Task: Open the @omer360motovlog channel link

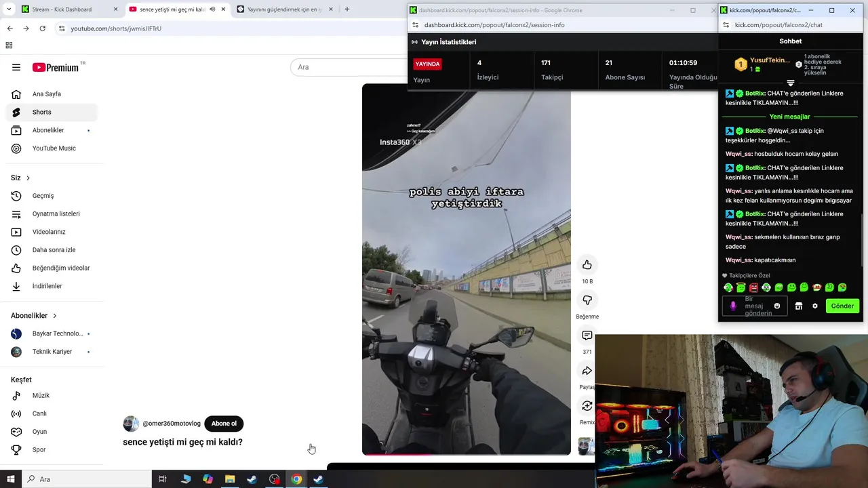Action: click(x=172, y=424)
